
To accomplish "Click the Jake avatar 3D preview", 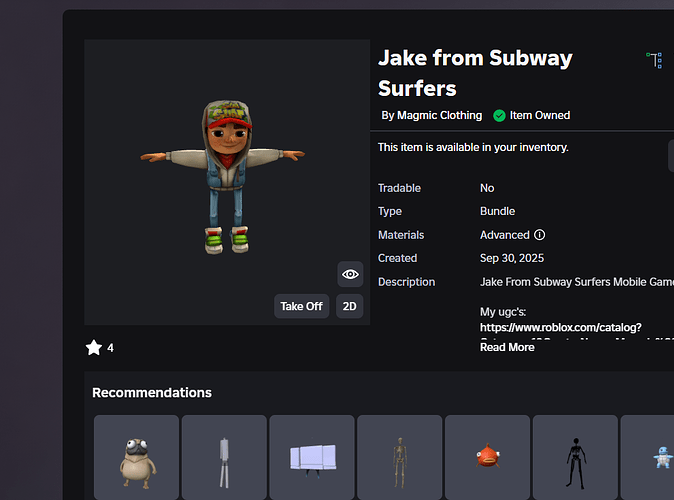I will pyautogui.click(x=227, y=182).
